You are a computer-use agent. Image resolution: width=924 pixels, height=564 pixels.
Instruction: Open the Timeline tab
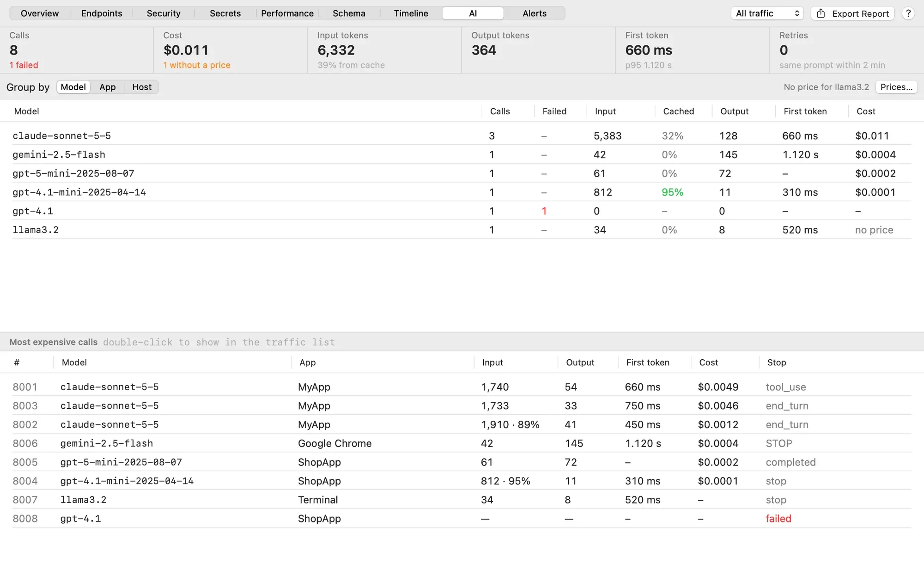[x=411, y=13]
